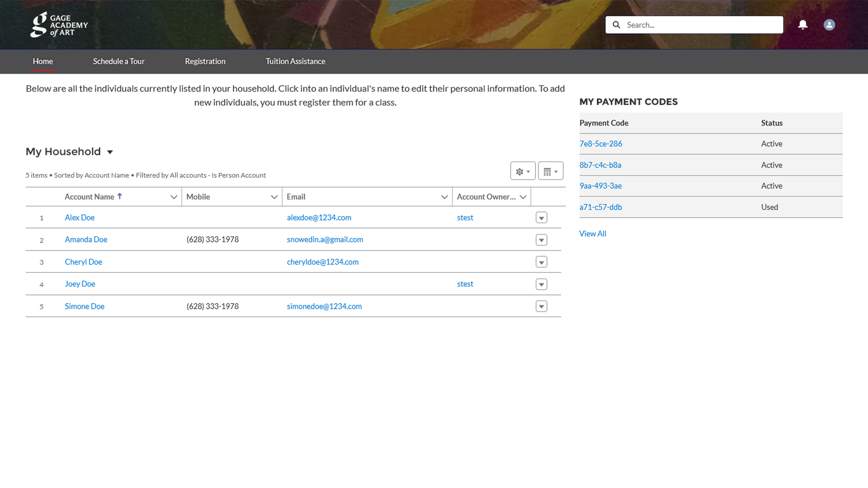Open Mobile column actions chevron
The width and height of the screenshot is (868, 488).
click(x=274, y=197)
